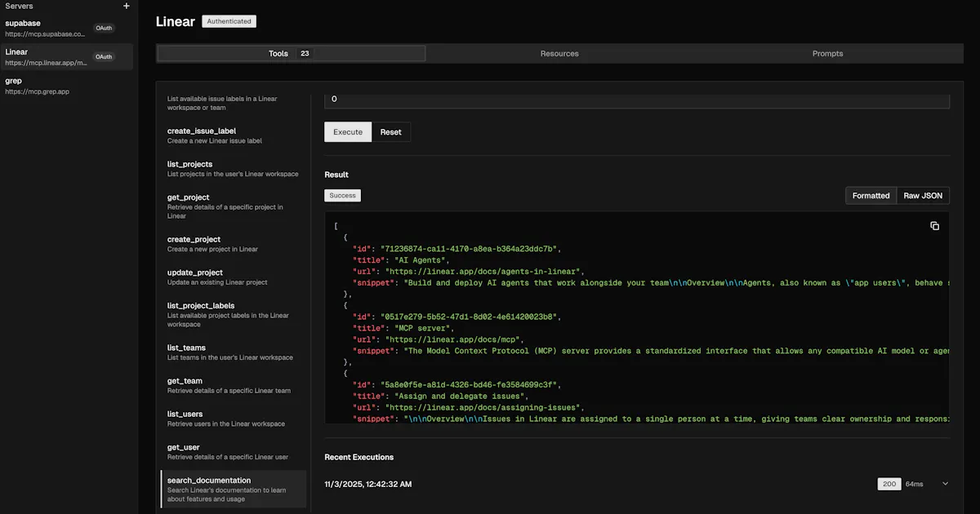Click the 200 status badge
The width and height of the screenshot is (980, 514).
click(x=889, y=484)
